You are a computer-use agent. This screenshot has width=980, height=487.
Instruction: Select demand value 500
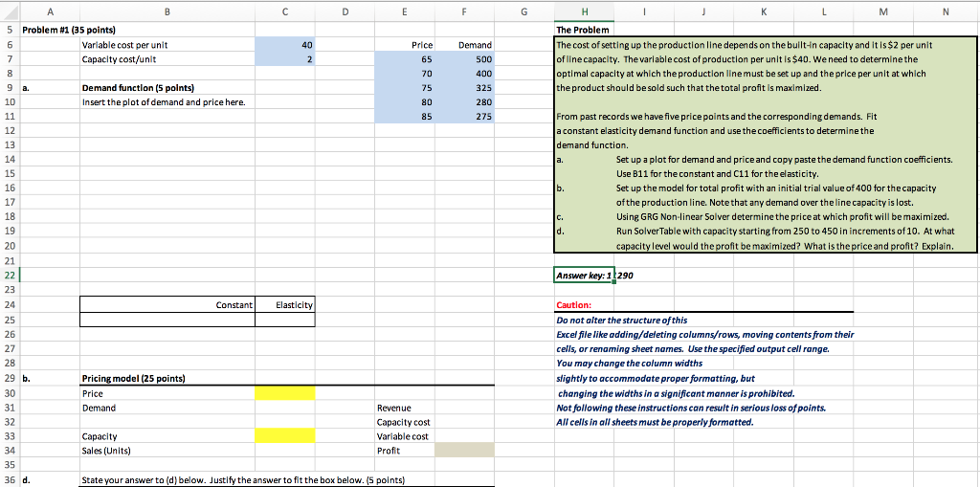(x=464, y=58)
